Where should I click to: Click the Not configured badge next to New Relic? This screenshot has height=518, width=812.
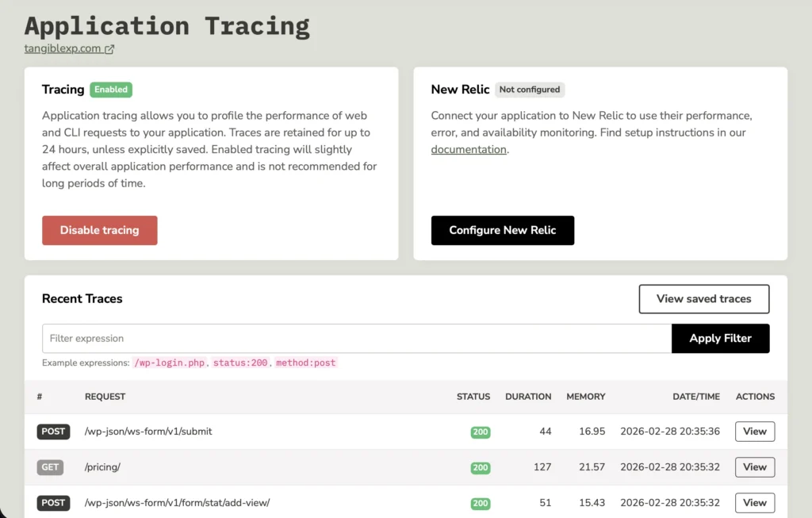tap(529, 90)
